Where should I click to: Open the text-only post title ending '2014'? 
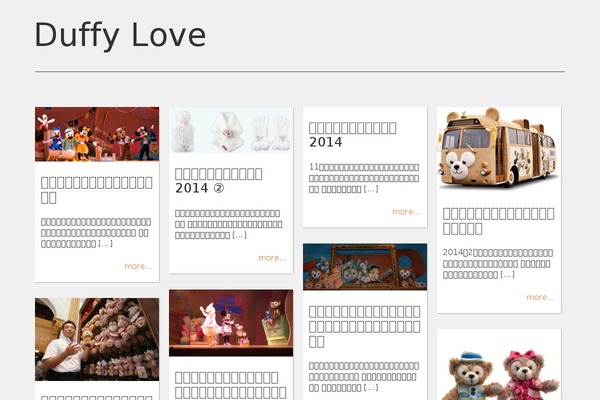[352, 135]
